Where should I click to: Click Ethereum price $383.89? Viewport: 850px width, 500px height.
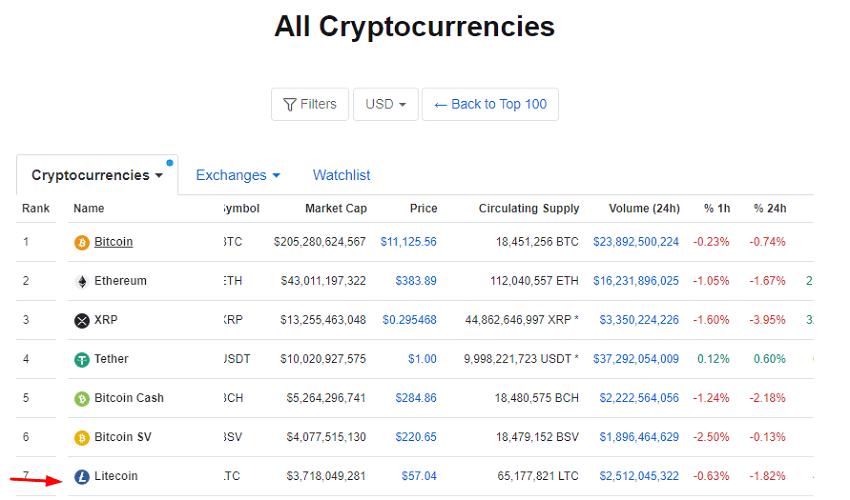point(416,281)
